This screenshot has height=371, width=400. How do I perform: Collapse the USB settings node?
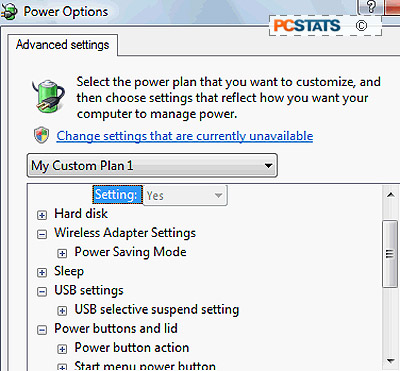42,292
